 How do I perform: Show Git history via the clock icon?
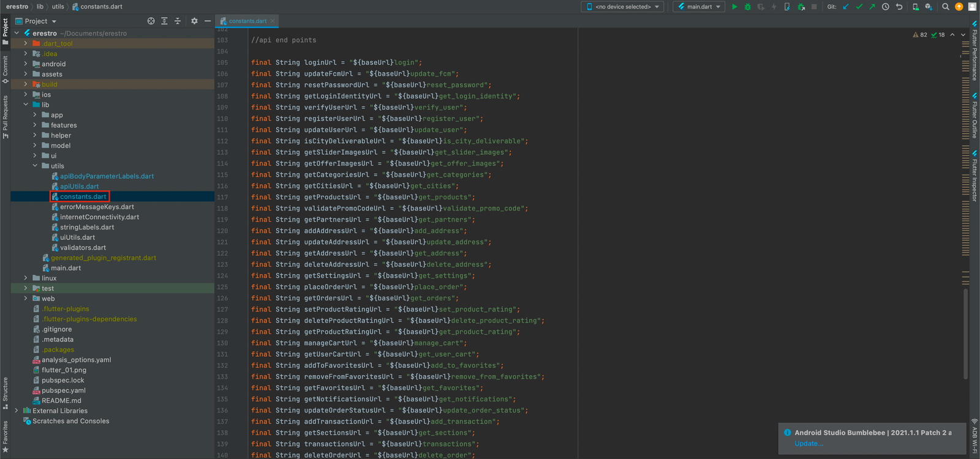pyautogui.click(x=886, y=7)
